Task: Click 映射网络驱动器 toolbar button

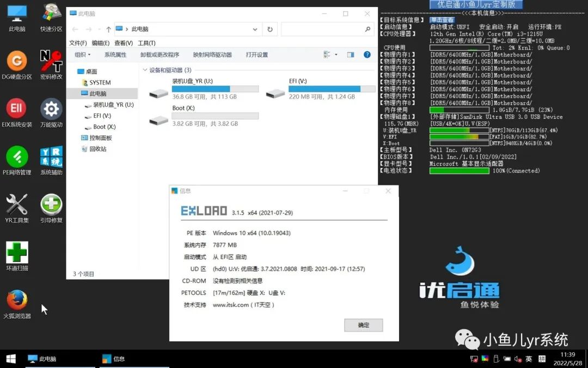Action: [x=212, y=55]
